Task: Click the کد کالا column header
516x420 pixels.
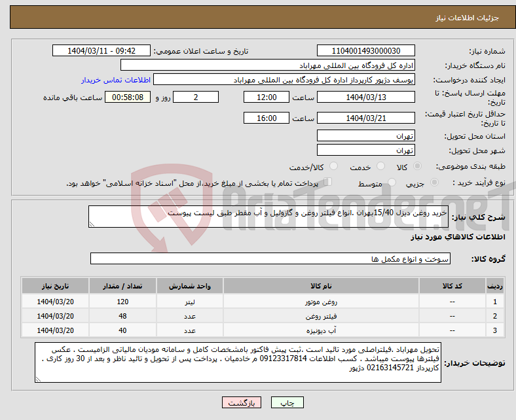Action: pos(452,286)
